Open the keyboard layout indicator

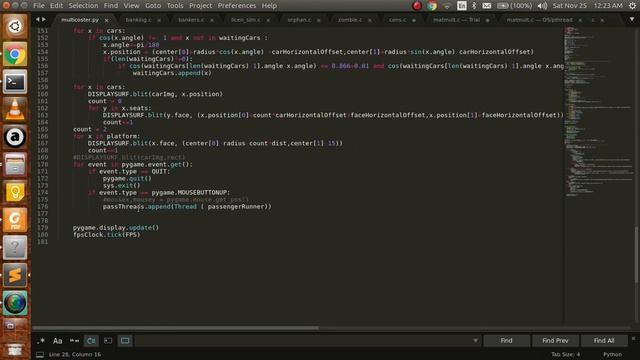[x=462, y=6]
